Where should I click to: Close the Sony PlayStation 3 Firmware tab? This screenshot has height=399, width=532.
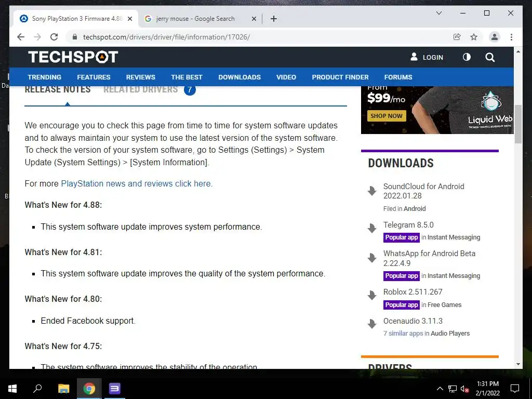[129, 19]
